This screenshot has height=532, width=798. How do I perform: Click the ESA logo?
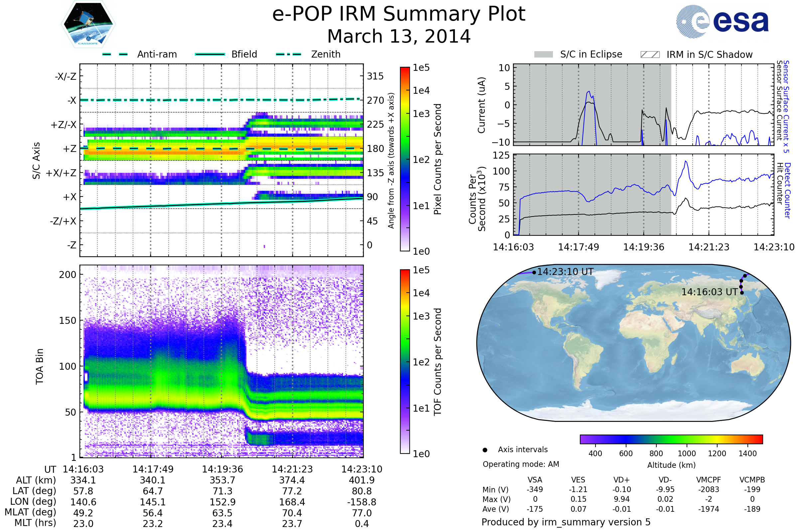pyautogui.click(x=722, y=21)
